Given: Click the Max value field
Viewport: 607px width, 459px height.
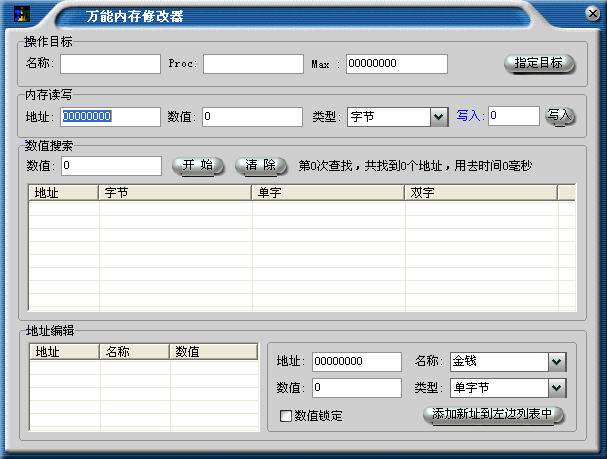Looking at the screenshot, I should click(x=396, y=64).
